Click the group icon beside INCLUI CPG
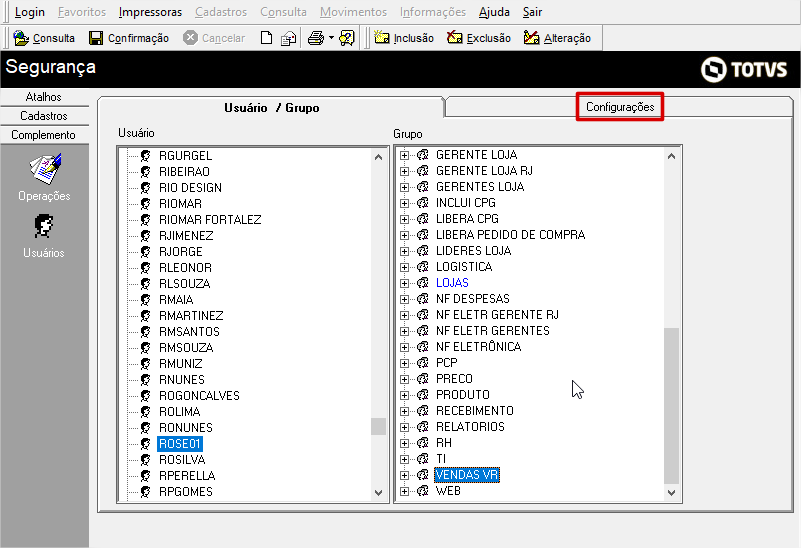The width and height of the screenshot is (801, 548). (422, 203)
